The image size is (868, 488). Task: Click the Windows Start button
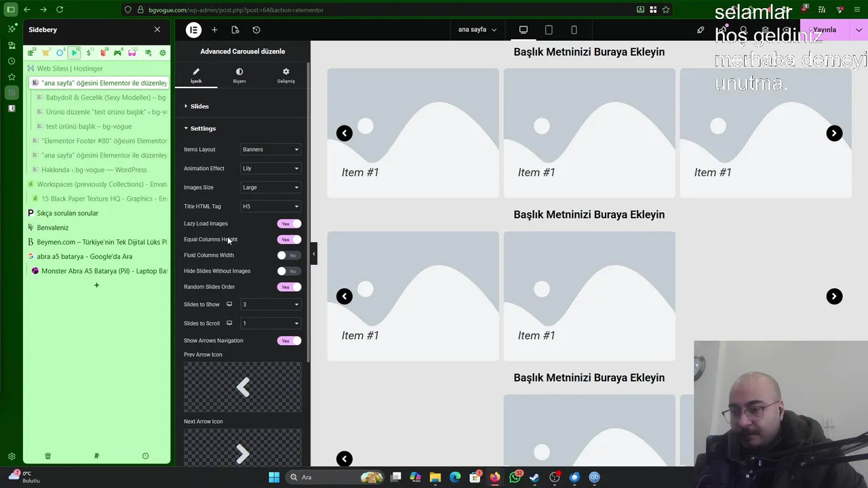pyautogui.click(x=274, y=477)
